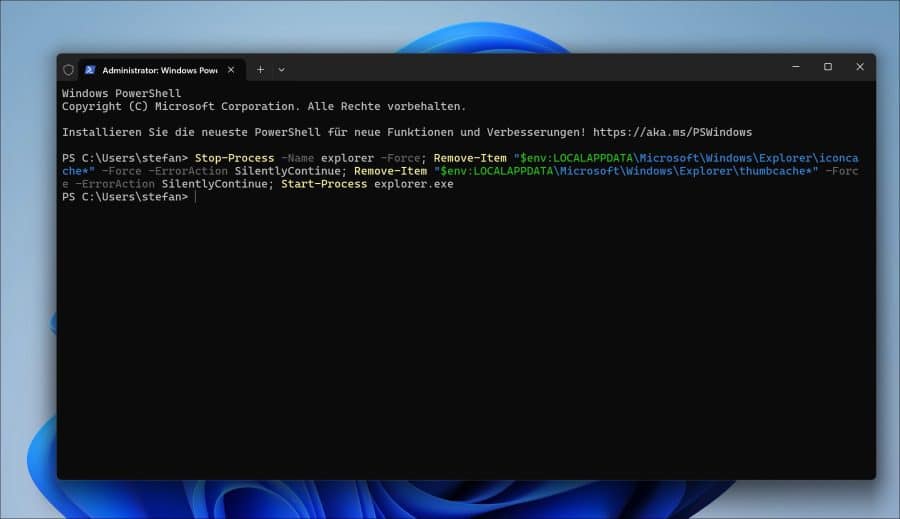Click the administrator shield icon in title bar
Viewport: 900px width, 519px height.
(x=68, y=70)
